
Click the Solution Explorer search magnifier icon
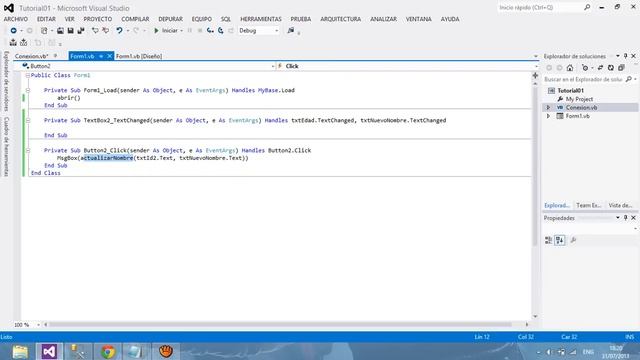click(629, 79)
